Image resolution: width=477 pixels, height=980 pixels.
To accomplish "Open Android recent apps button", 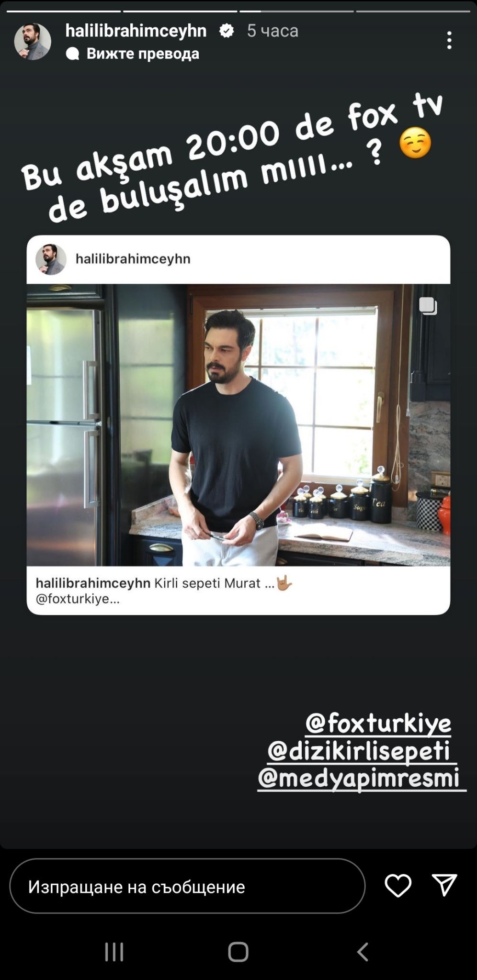I will pos(114,952).
